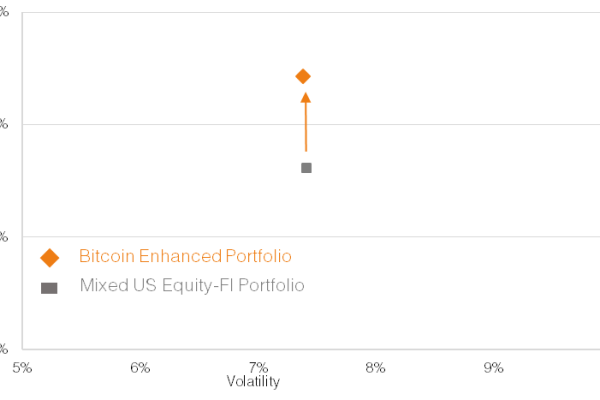This screenshot has width=600, height=400.
Task: Pick the 8% label on the horizontal axis
Action: click(376, 367)
